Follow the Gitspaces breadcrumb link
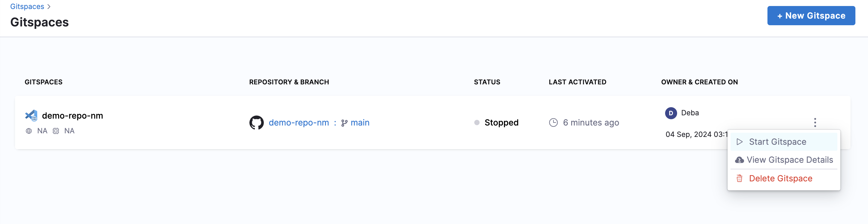 click(x=27, y=6)
